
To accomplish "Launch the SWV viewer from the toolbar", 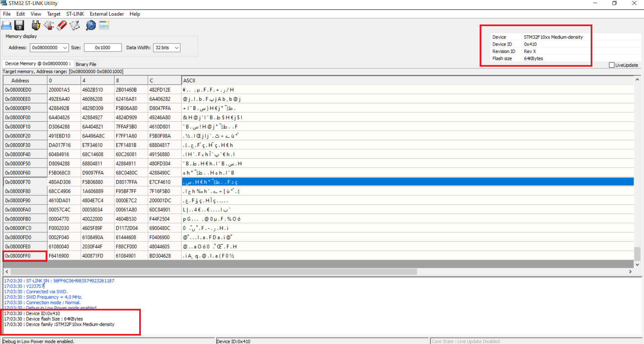I will coord(104,25).
